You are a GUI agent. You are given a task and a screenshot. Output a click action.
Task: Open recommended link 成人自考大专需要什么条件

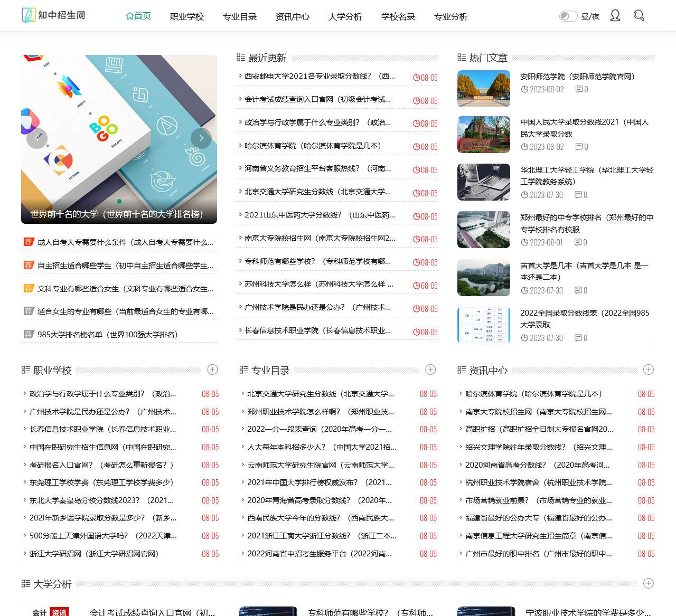(x=126, y=242)
